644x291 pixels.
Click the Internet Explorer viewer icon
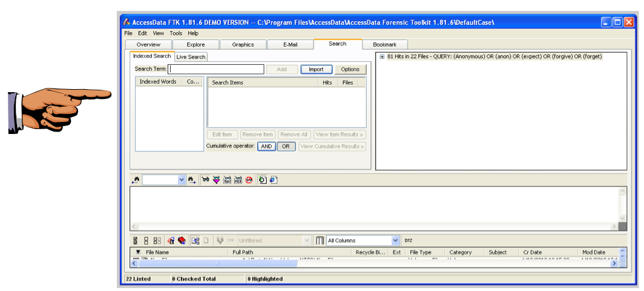[x=274, y=180]
